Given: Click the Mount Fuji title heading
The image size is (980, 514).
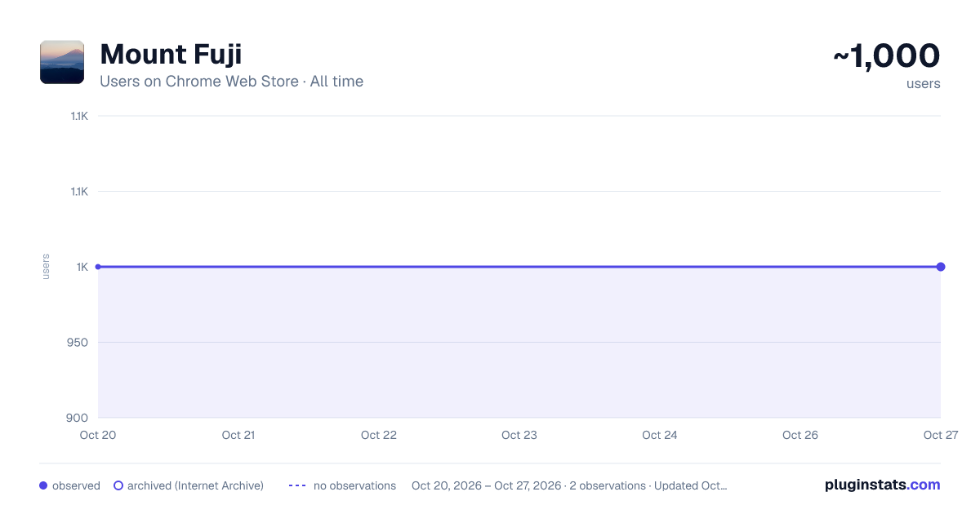Looking at the screenshot, I should (171, 55).
